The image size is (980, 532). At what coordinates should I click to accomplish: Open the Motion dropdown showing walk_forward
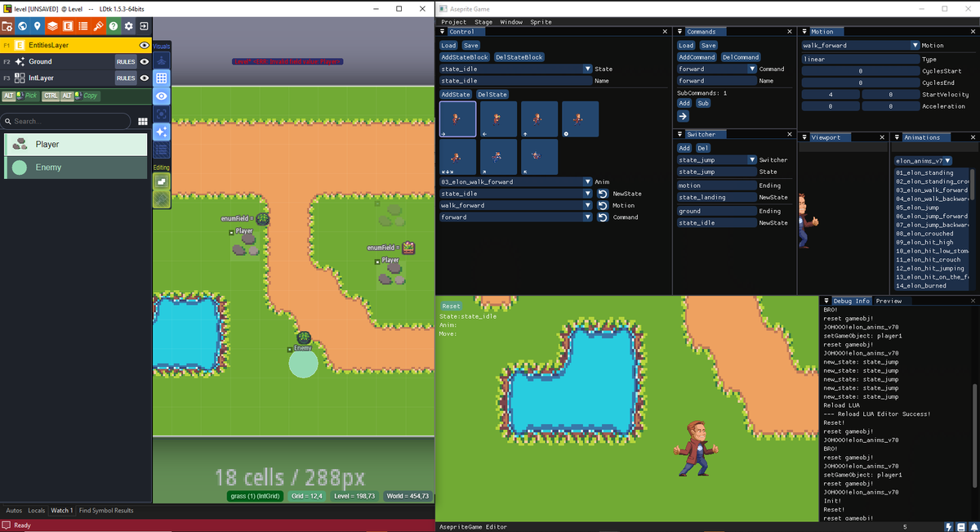coord(861,46)
